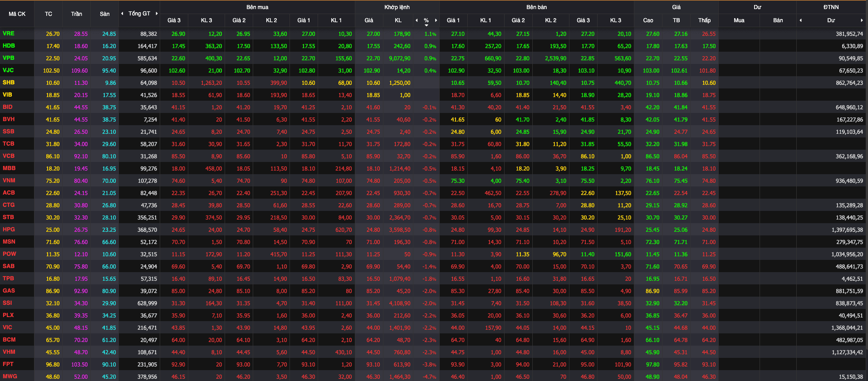The height and width of the screenshot is (381, 868).
Task: Select the HPG ticker
Action: [9, 230]
